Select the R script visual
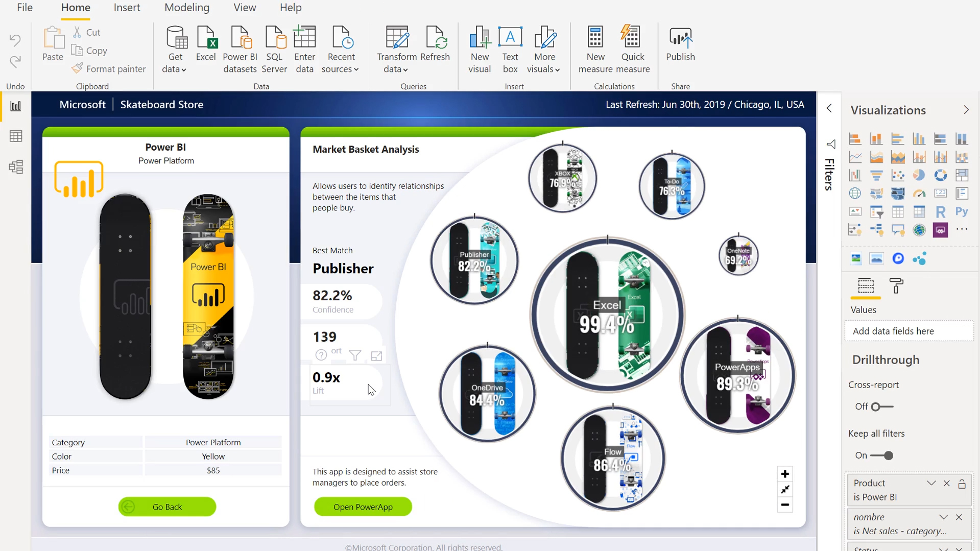The image size is (980, 551). click(941, 212)
